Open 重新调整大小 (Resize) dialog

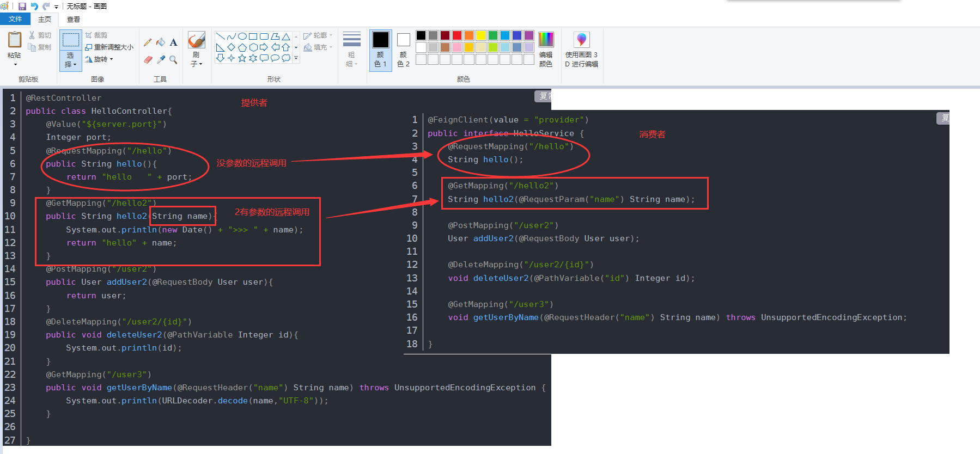(x=109, y=47)
